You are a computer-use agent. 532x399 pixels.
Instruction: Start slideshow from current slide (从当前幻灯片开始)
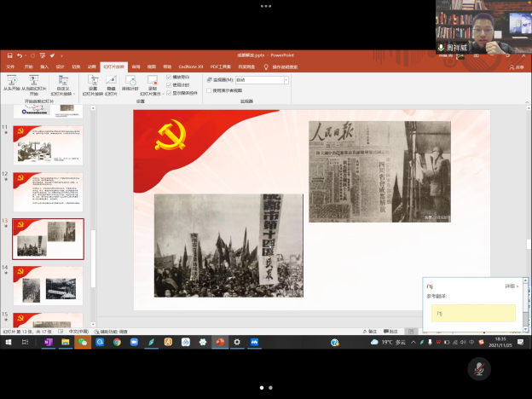33,85
